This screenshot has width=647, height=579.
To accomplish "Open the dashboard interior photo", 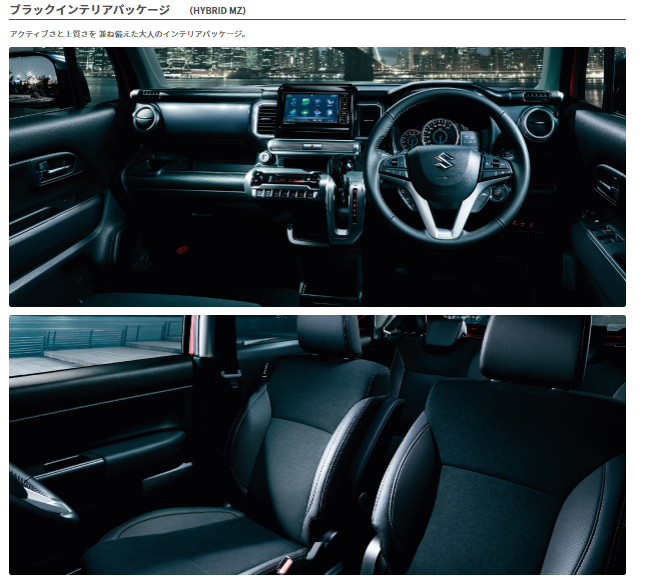I will pos(317,177).
